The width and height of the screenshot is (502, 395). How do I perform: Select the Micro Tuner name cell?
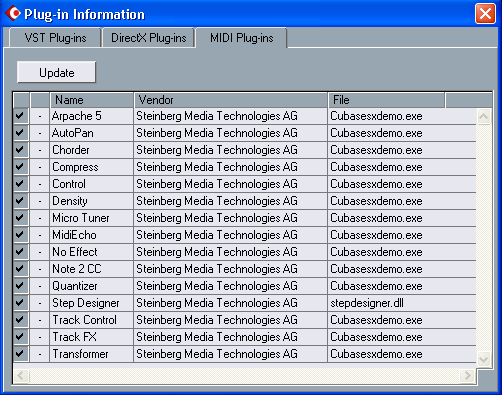(92, 218)
